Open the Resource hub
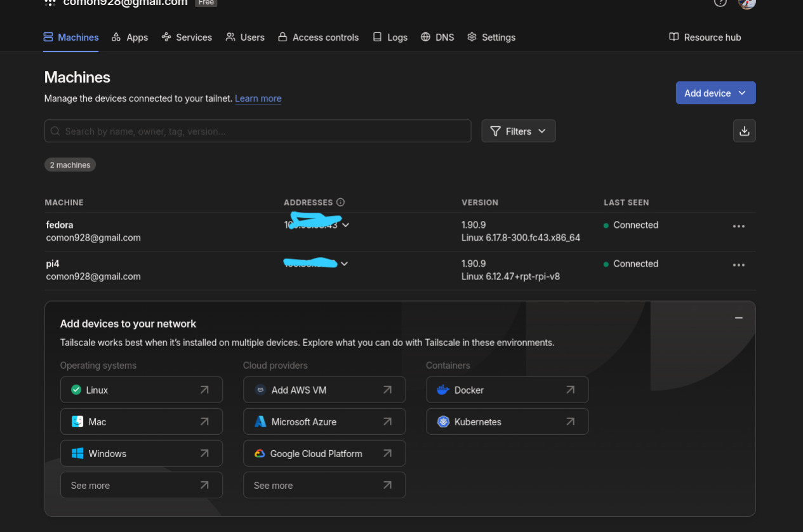Screen dimensions: 803x532 pyautogui.click(x=704, y=37)
